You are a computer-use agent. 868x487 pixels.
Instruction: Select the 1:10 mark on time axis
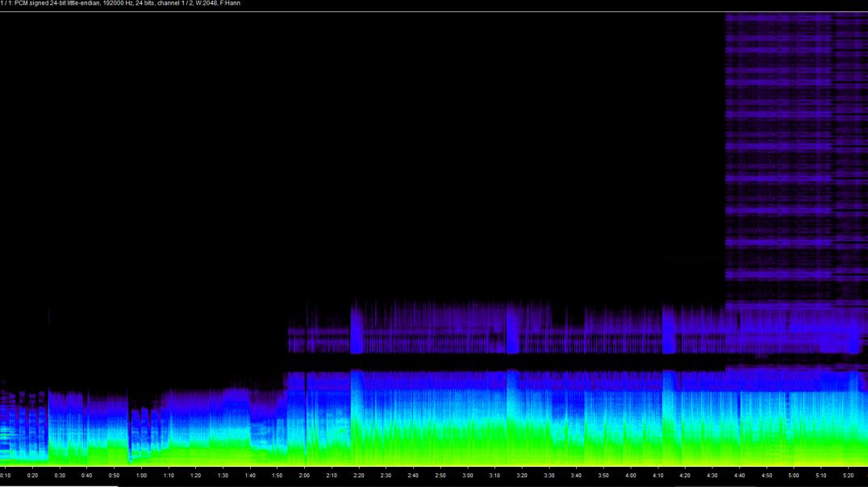(169, 476)
